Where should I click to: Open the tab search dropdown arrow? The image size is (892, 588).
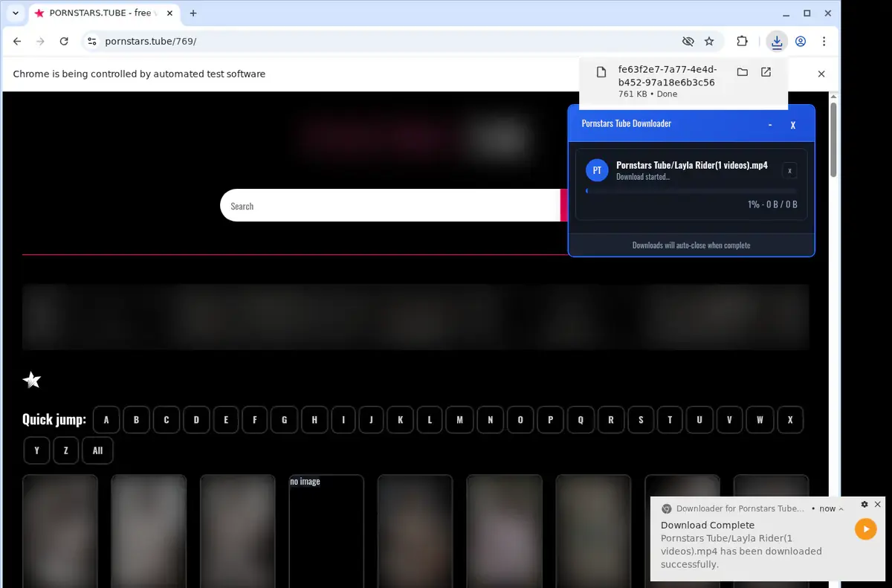16,13
